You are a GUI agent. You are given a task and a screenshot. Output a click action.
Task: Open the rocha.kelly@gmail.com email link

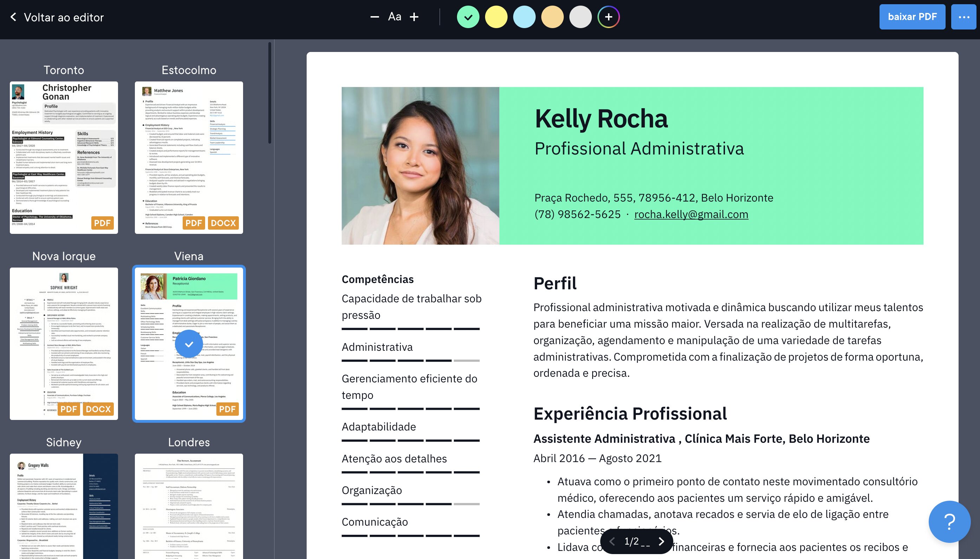[x=691, y=214]
